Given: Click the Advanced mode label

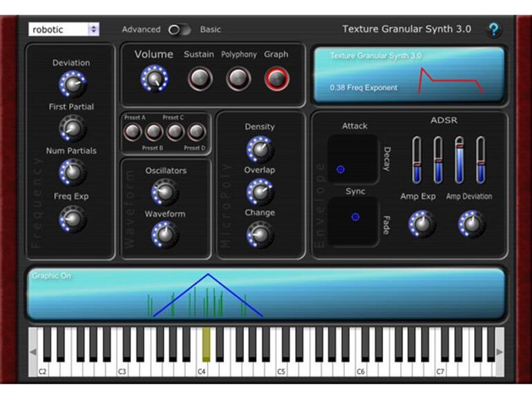Looking at the screenshot, I should tap(141, 30).
